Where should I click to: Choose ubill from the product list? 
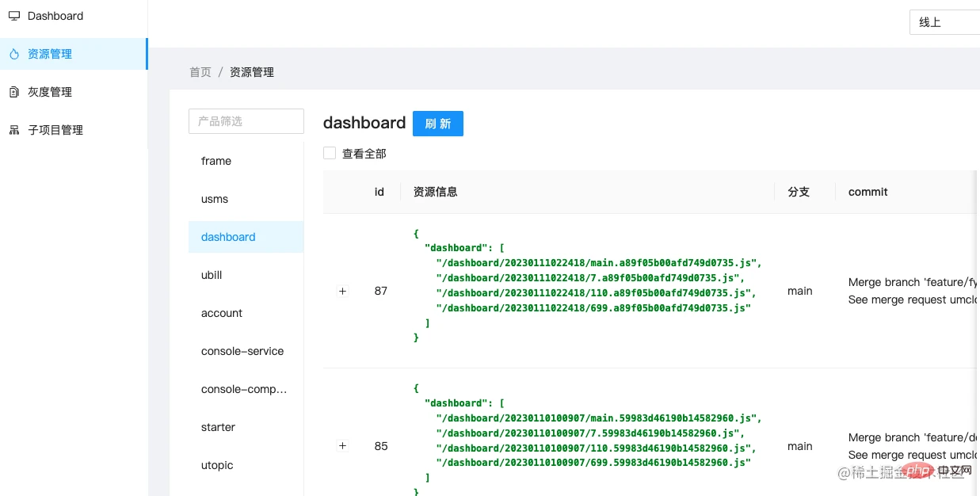click(x=212, y=275)
